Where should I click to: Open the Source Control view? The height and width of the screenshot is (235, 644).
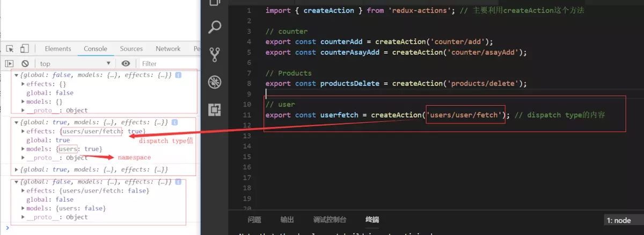215,54
